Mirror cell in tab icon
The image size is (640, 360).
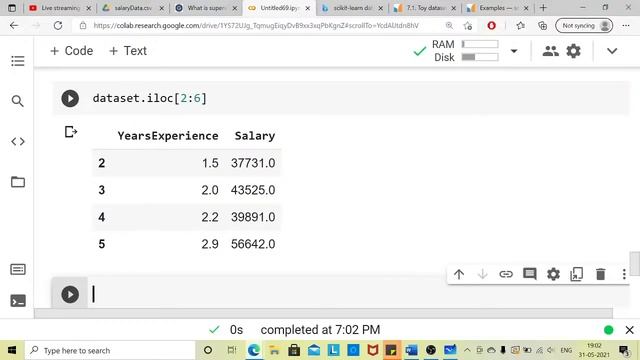pos(576,274)
